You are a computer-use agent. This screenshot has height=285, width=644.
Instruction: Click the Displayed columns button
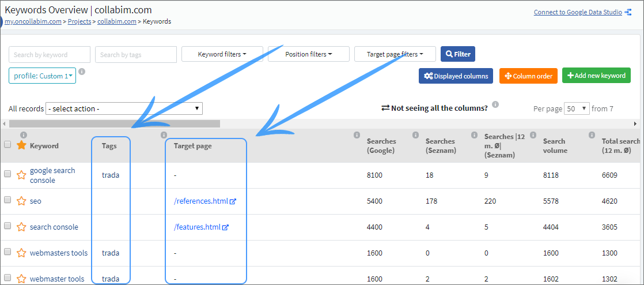456,76
